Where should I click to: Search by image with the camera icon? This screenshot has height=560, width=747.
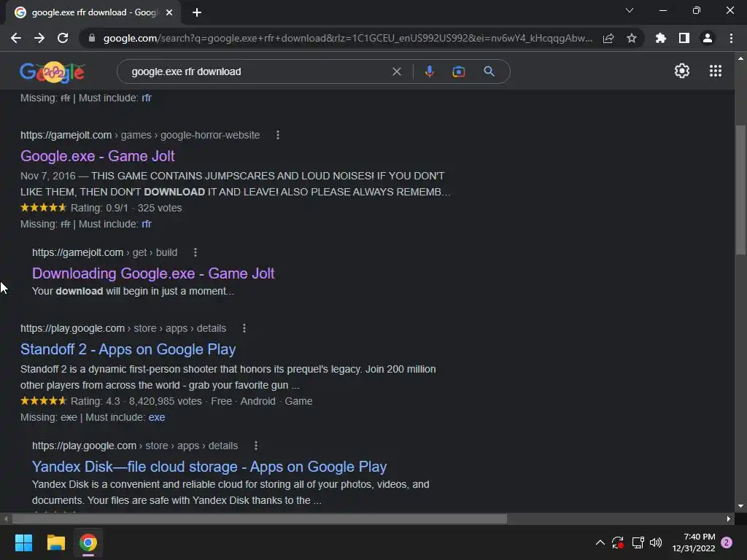(458, 71)
